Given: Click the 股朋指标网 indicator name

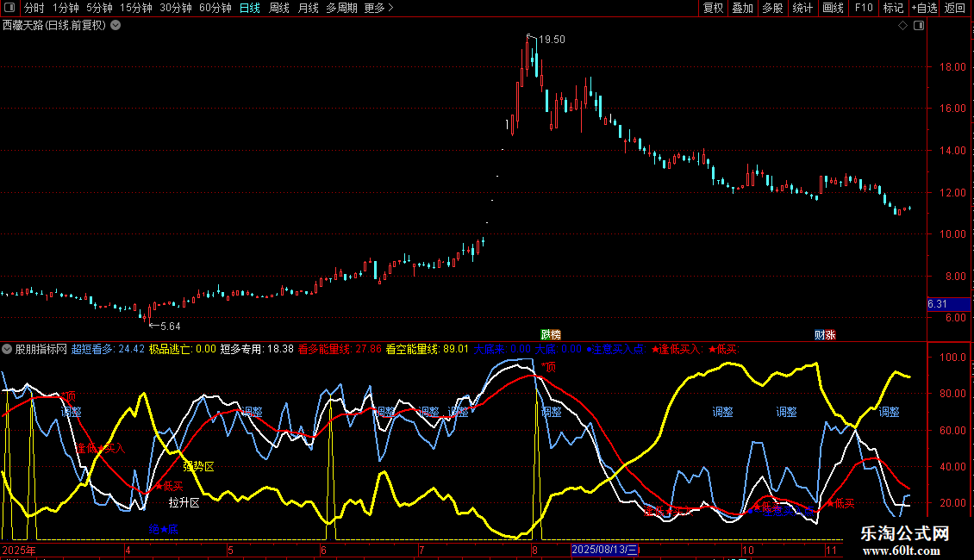Looking at the screenshot, I should [41, 349].
